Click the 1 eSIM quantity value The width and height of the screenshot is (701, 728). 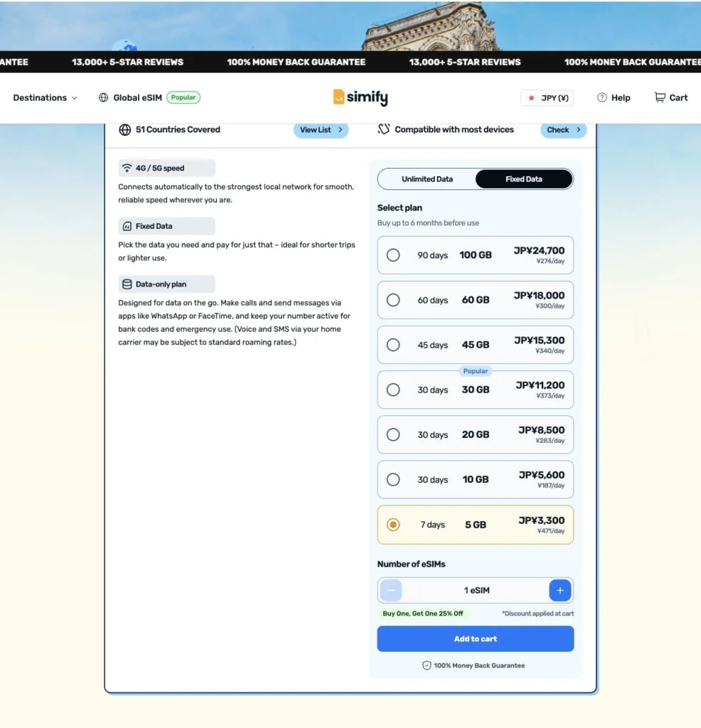coord(476,590)
